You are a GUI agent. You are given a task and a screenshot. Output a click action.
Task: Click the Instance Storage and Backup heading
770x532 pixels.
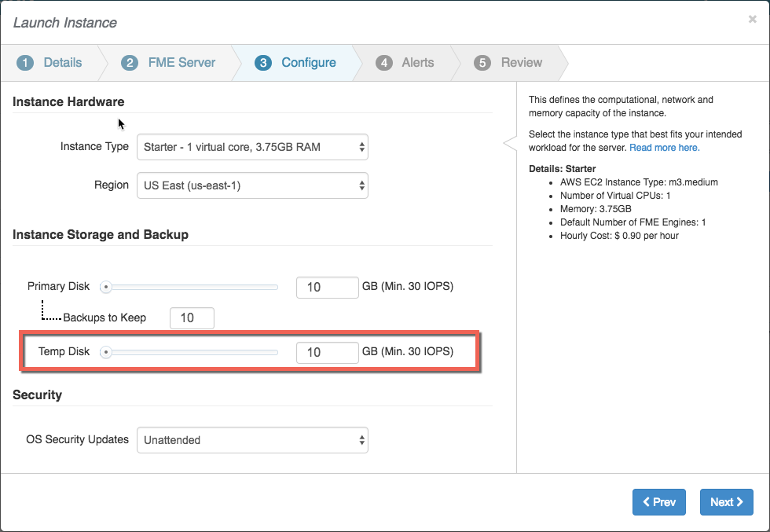point(101,234)
